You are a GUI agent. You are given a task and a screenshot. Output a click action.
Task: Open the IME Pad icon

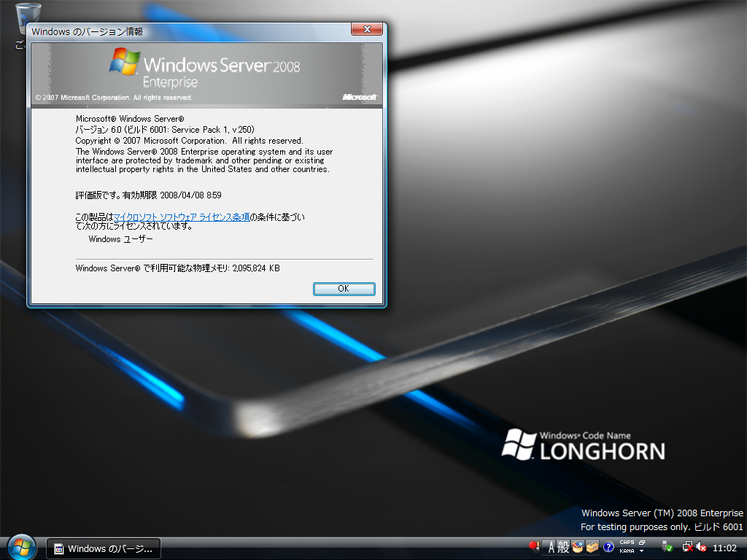(578, 547)
